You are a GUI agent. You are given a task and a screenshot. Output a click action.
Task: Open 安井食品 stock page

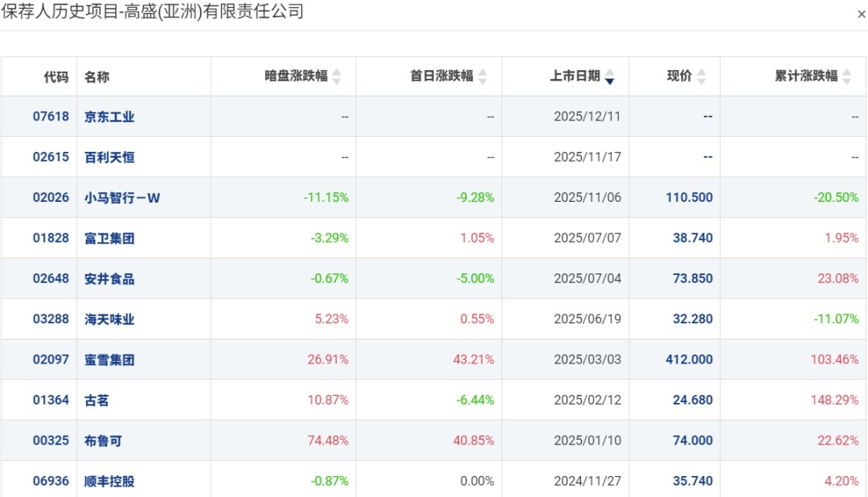(109, 279)
